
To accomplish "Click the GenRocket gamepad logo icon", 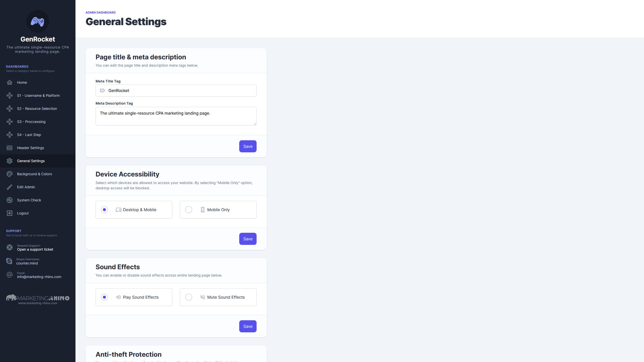I will (x=37, y=21).
